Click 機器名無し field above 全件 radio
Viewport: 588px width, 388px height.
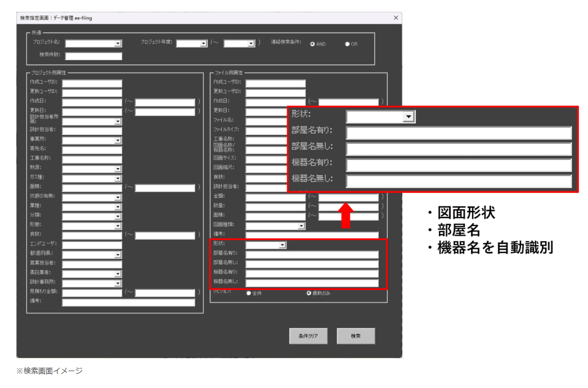(x=312, y=283)
